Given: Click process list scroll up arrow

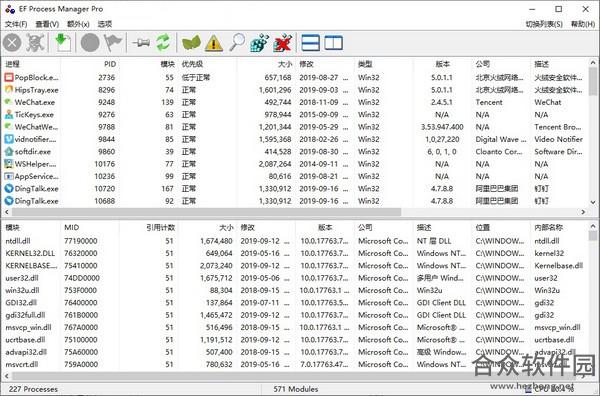Looking at the screenshot, I should 593,62.
